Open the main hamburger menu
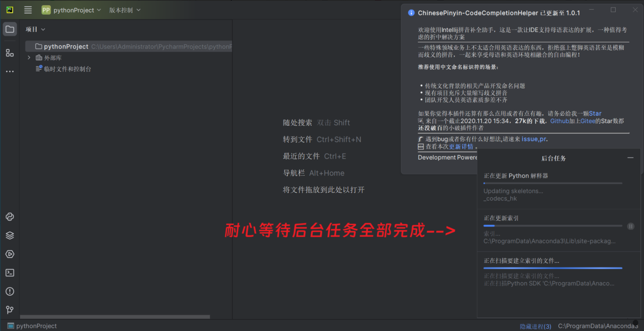Image resolution: width=644 pixels, height=331 pixels. 28,10
